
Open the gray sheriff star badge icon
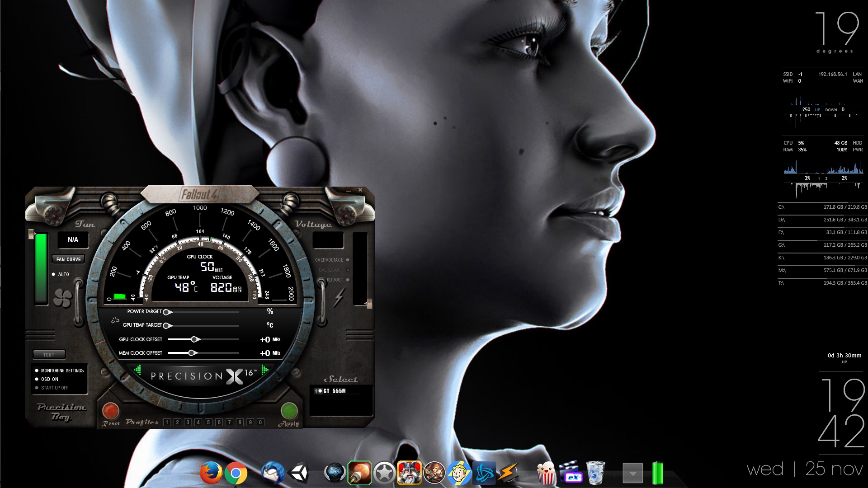coord(384,473)
